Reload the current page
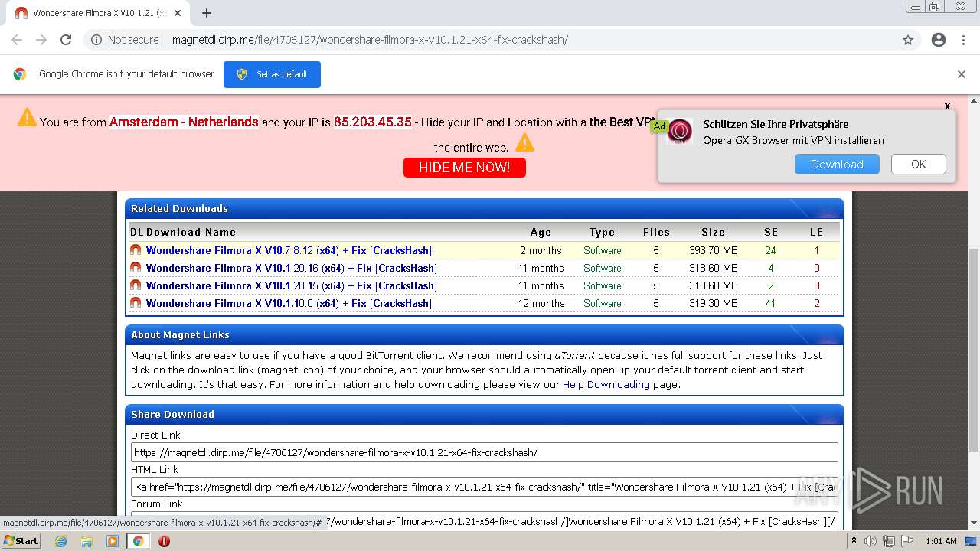 point(66,40)
